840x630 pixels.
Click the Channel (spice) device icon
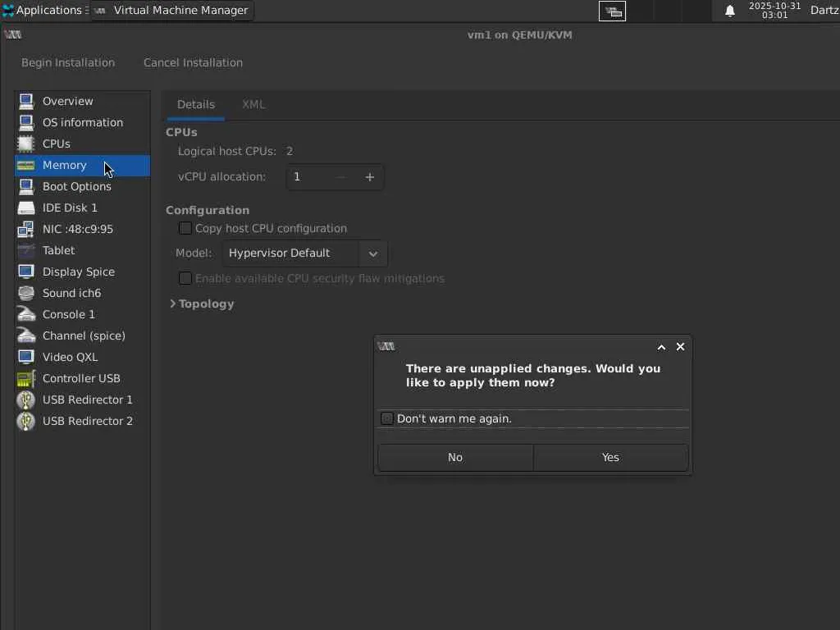click(26, 336)
